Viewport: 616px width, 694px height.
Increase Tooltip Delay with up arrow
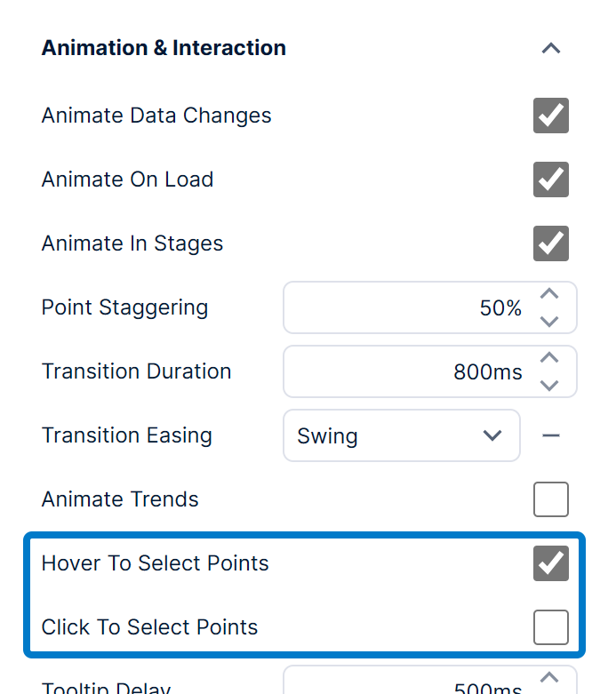coord(550,677)
